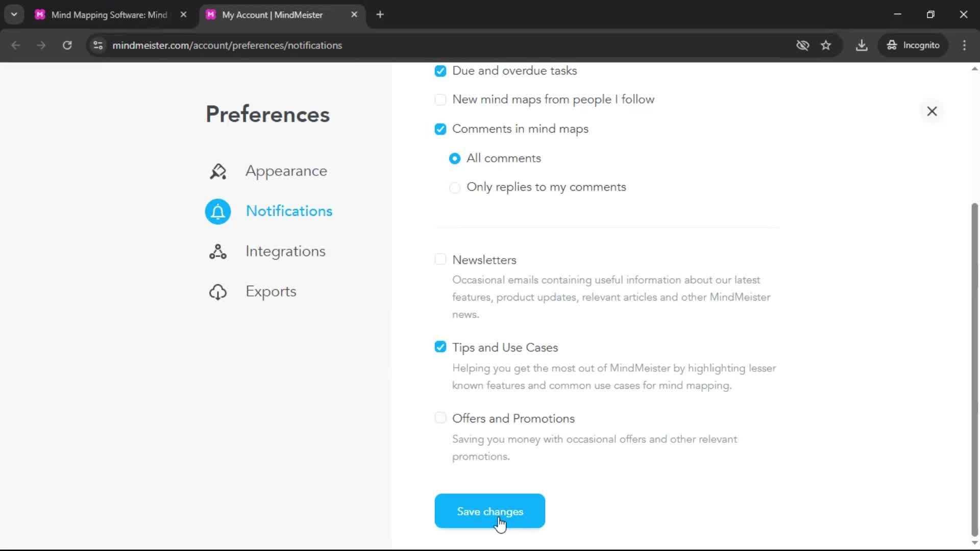Check the Newsletters checkbox
The image size is (980, 551).
click(x=440, y=260)
